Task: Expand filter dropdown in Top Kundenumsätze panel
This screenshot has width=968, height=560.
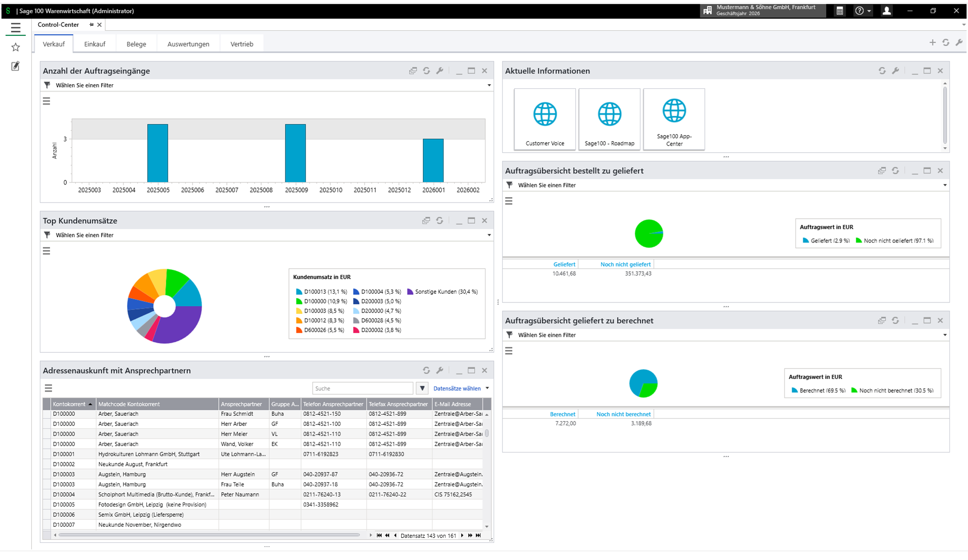Action: 489,235
